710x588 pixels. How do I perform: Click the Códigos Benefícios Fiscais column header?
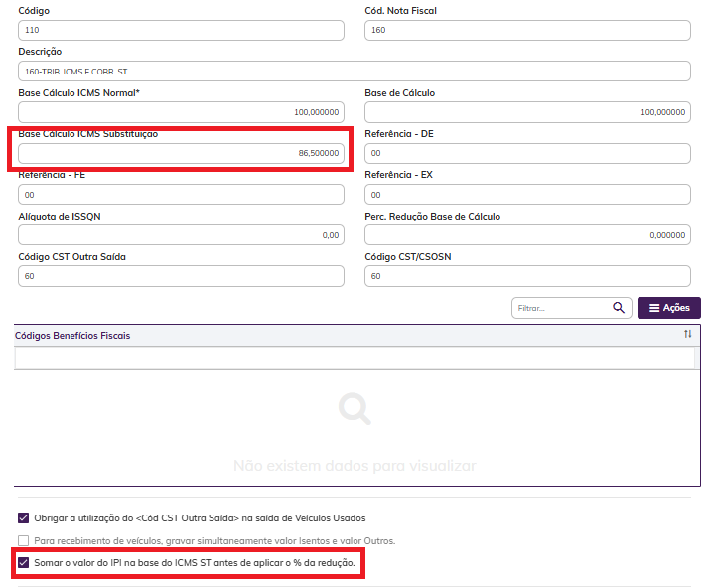point(356,336)
